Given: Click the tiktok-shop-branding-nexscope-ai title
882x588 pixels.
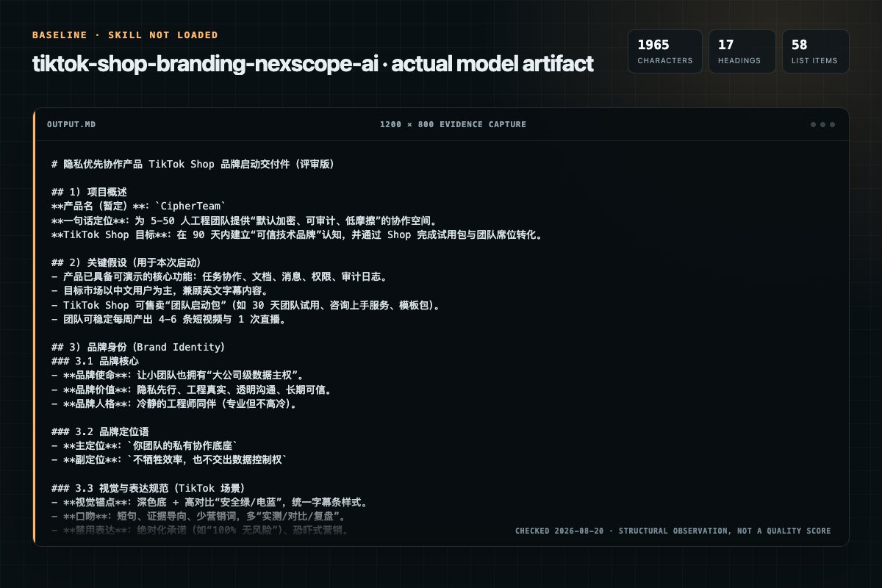Looking at the screenshot, I should click(x=312, y=64).
